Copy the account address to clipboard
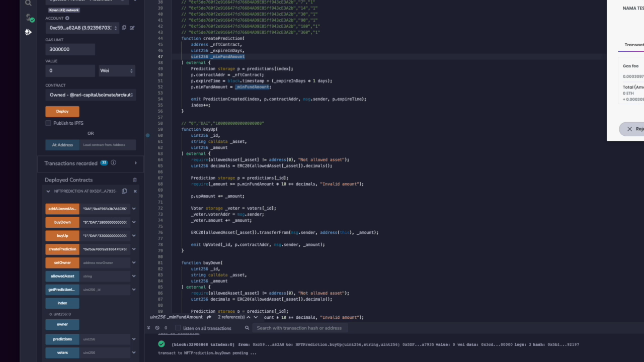The width and height of the screenshot is (644, 362). 124,28
